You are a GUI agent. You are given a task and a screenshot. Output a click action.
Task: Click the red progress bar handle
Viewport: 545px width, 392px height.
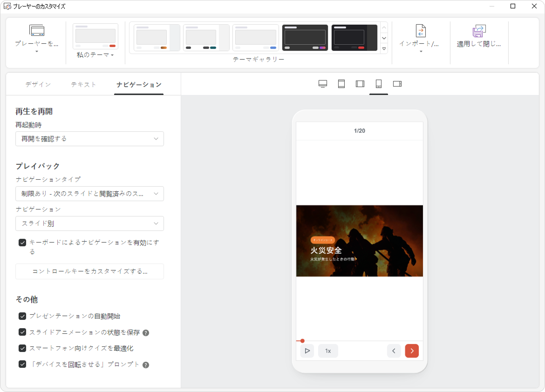click(x=302, y=341)
